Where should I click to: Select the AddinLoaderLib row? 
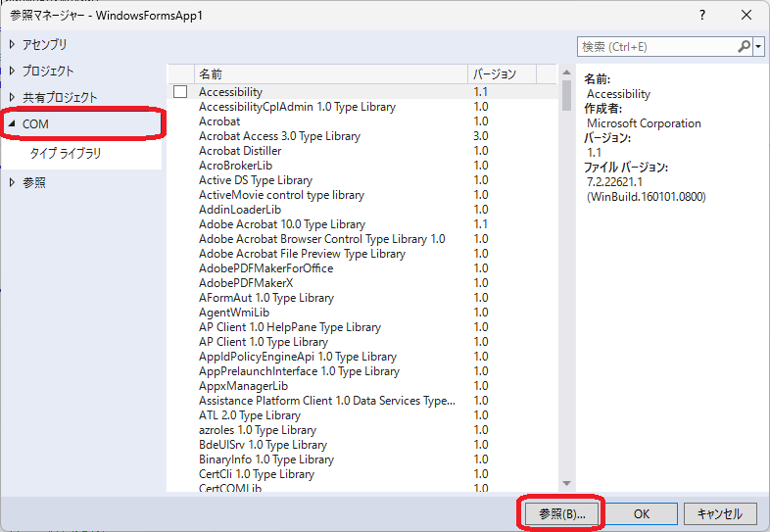point(362,210)
